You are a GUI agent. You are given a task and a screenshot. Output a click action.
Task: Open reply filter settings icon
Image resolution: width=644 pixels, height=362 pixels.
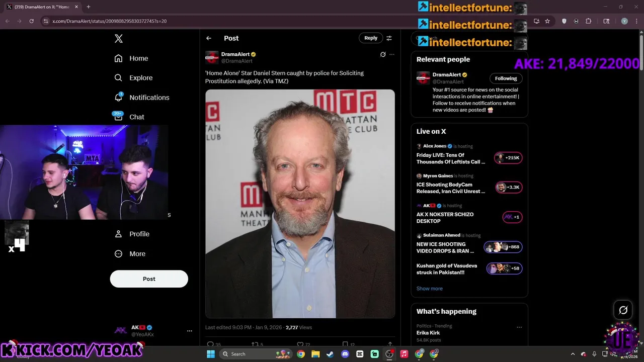pos(389,38)
